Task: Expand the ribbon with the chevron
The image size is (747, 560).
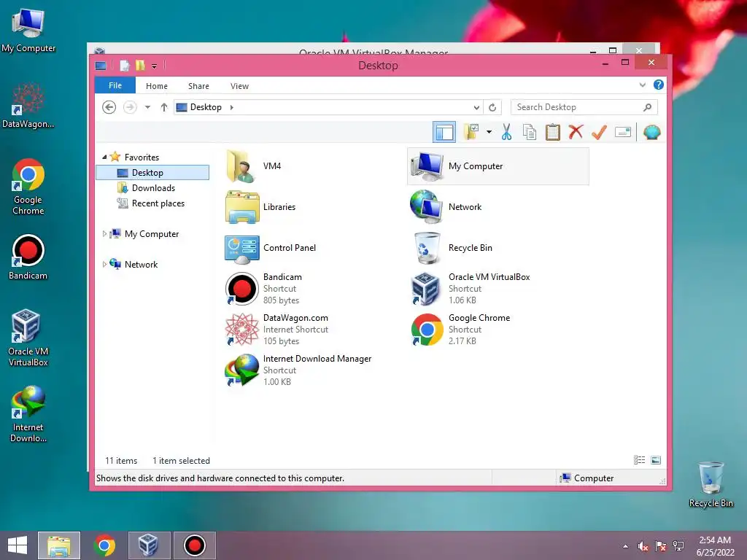Action: coord(642,85)
